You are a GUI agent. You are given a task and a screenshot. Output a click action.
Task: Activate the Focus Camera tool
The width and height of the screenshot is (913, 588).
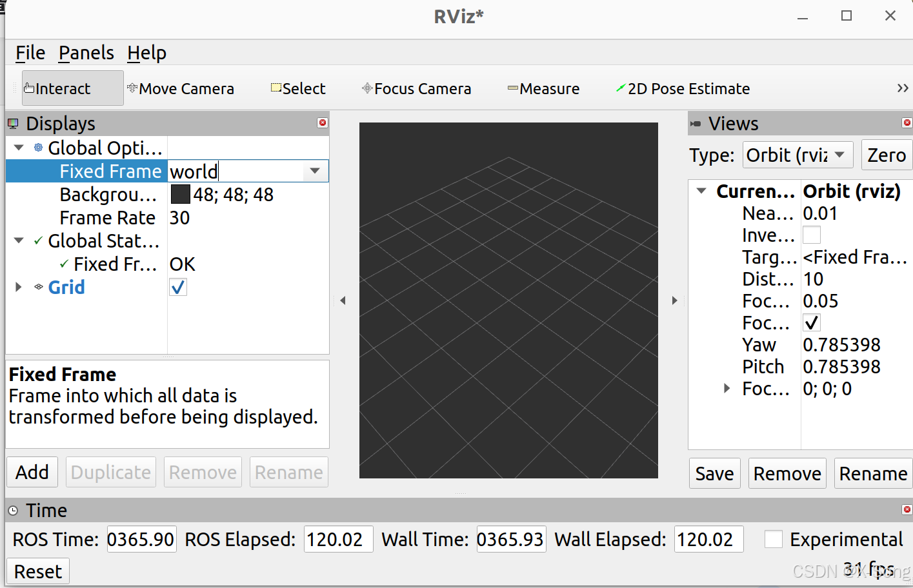[x=417, y=88]
